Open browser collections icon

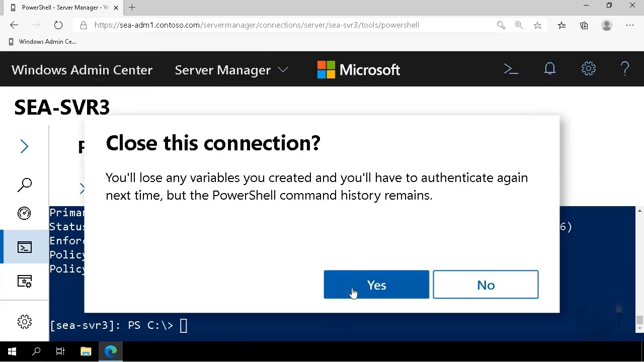point(584,25)
